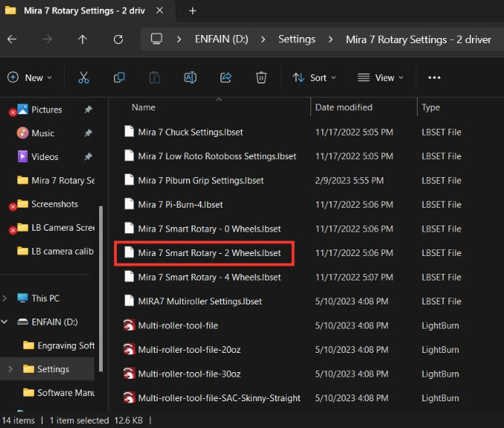Open Screenshots folder in sidebar
The height and width of the screenshot is (428, 504).
pyautogui.click(x=54, y=204)
